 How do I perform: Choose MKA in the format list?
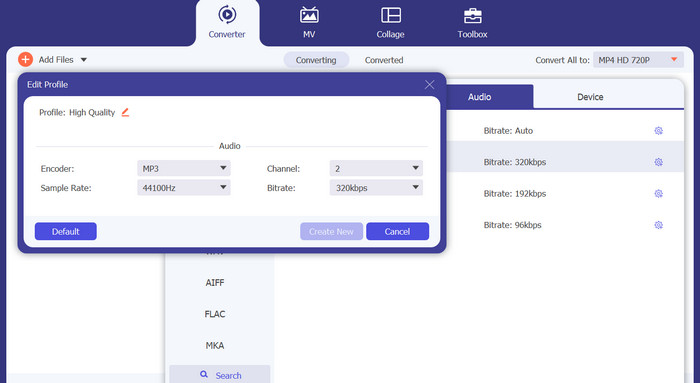point(215,346)
